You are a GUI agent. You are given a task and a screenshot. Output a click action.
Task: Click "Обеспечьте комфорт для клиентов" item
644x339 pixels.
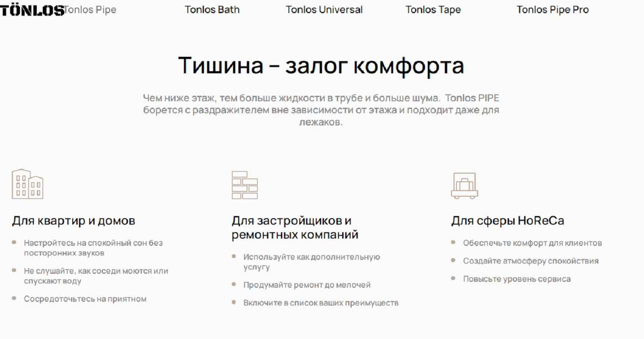pos(532,243)
